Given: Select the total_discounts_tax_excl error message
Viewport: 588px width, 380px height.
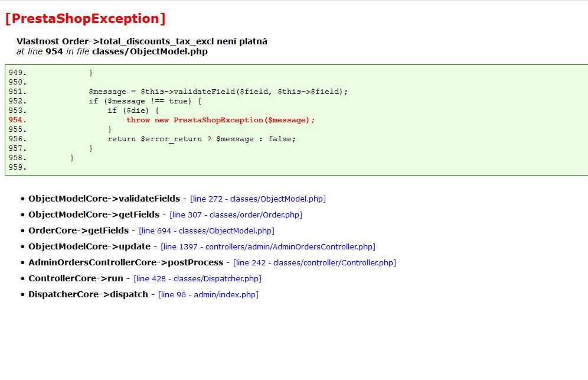Looking at the screenshot, I should (142, 41).
